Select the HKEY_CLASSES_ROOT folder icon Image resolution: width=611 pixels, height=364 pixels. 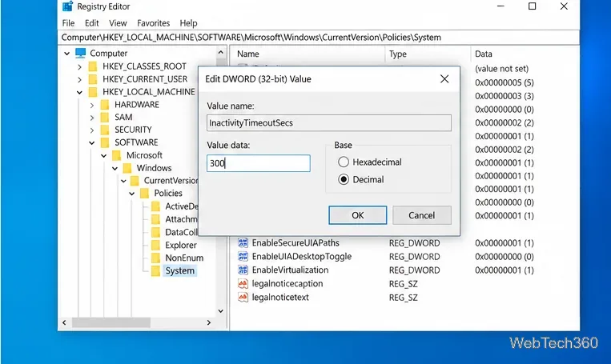coord(93,66)
